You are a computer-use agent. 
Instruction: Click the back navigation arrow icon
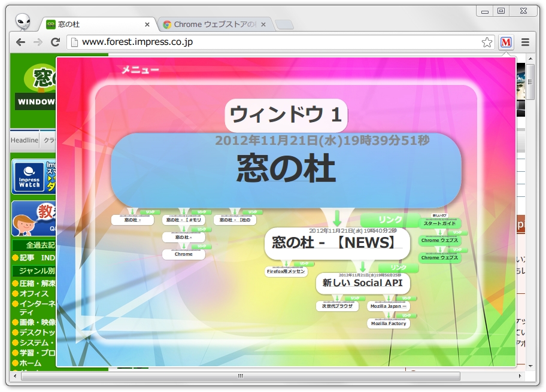(20, 42)
